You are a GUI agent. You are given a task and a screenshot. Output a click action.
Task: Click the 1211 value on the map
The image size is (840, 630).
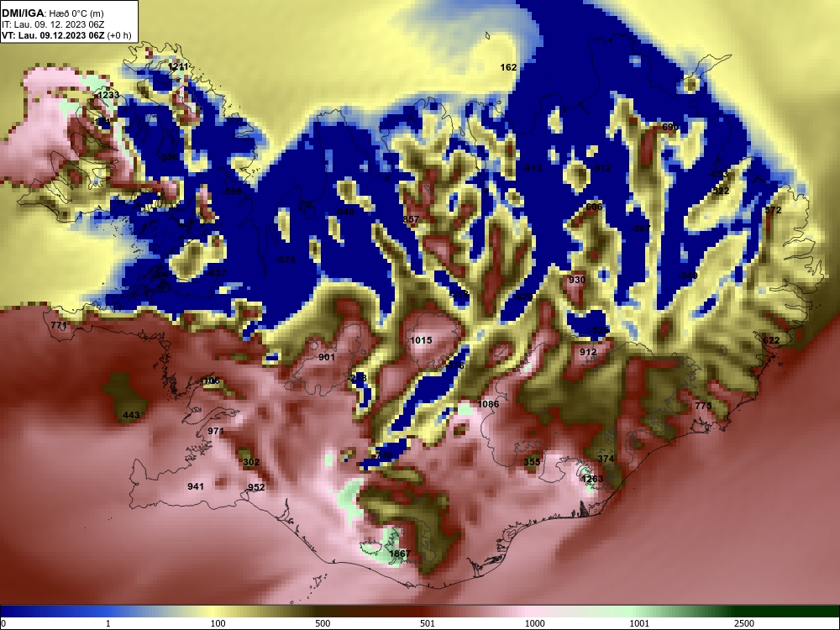pos(178,66)
